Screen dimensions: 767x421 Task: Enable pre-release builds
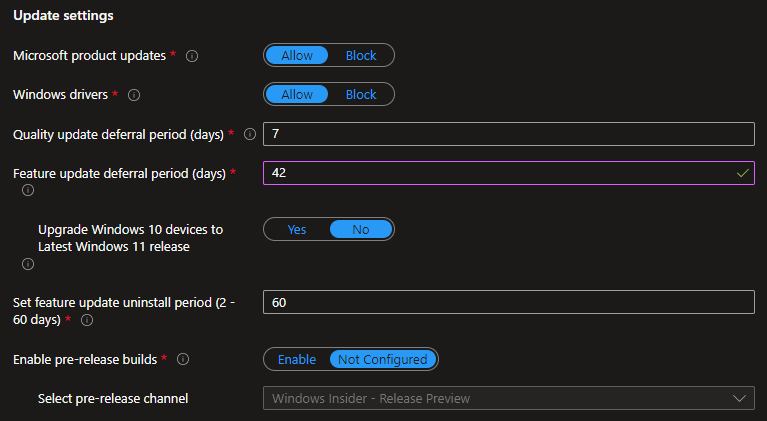[297, 359]
